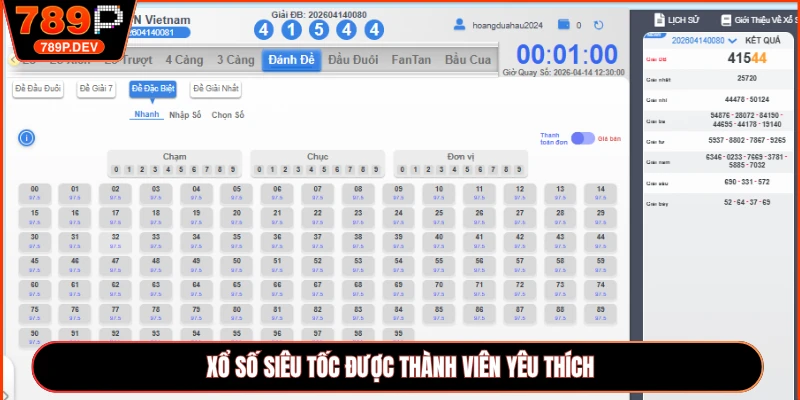The height and width of the screenshot is (400, 800).
Task: Pick number 59 in the grid
Action: click(601, 265)
